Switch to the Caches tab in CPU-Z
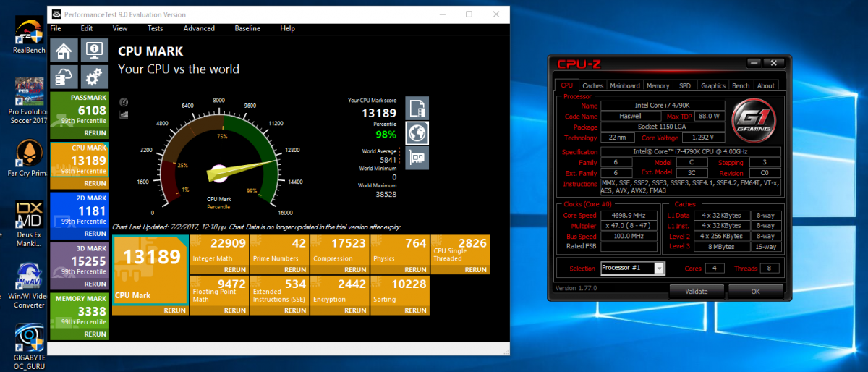 pyautogui.click(x=592, y=85)
